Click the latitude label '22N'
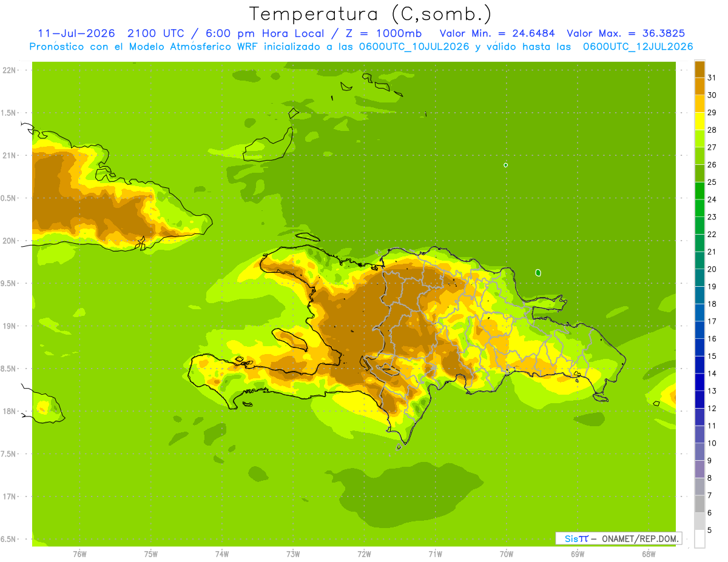The height and width of the screenshot is (562, 728). pos(10,70)
